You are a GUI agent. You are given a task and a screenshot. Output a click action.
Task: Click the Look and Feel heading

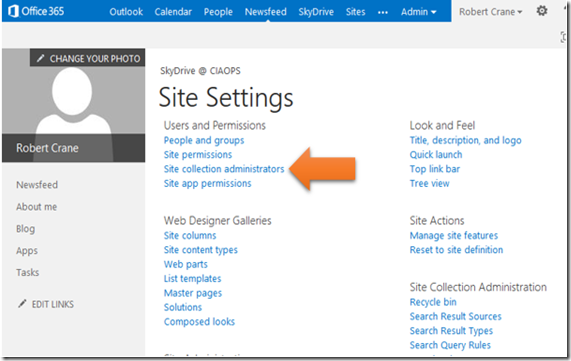tap(442, 125)
